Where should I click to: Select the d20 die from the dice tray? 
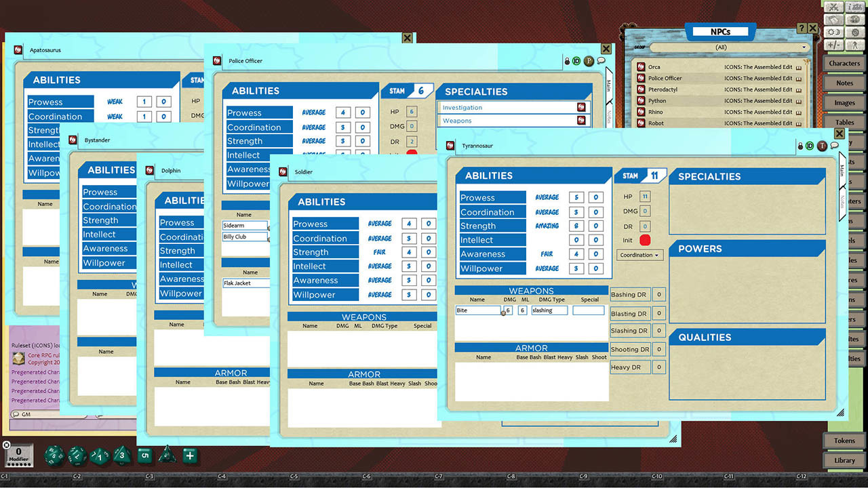pos(54,455)
